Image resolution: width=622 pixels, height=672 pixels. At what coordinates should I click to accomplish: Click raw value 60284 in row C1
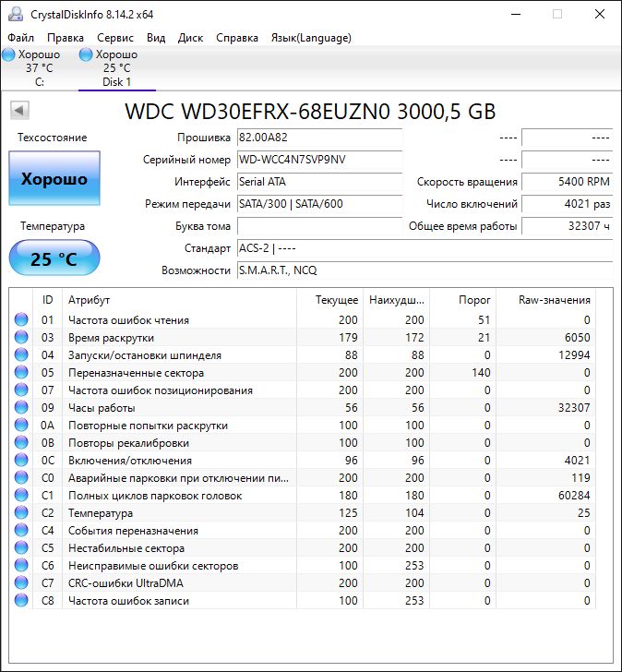pos(574,496)
